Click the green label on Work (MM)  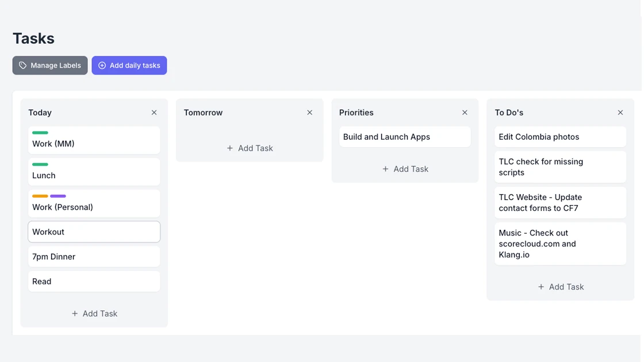click(x=40, y=133)
